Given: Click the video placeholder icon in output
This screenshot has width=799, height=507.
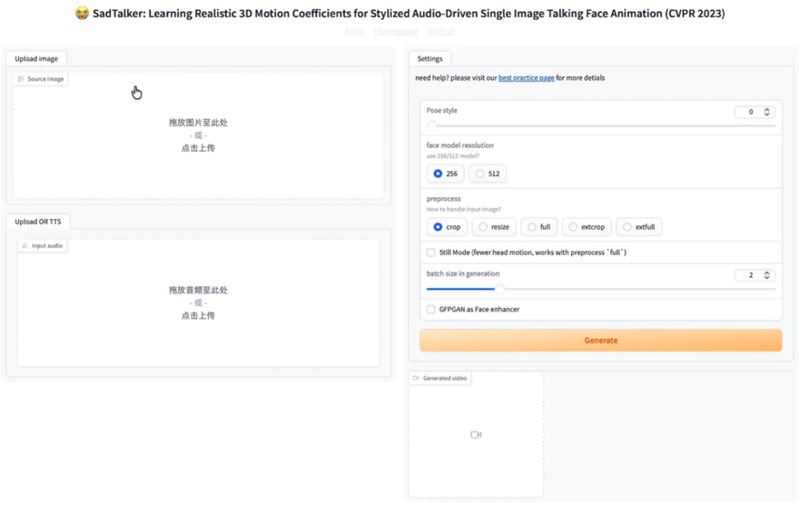Looking at the screenshot, I should coord(476,435).
